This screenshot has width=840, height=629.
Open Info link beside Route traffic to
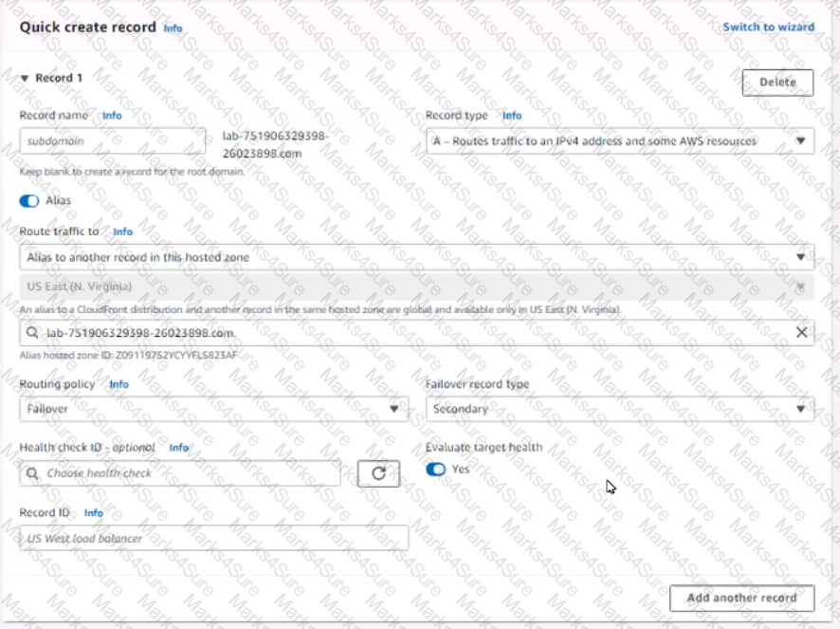click(122, 231)
